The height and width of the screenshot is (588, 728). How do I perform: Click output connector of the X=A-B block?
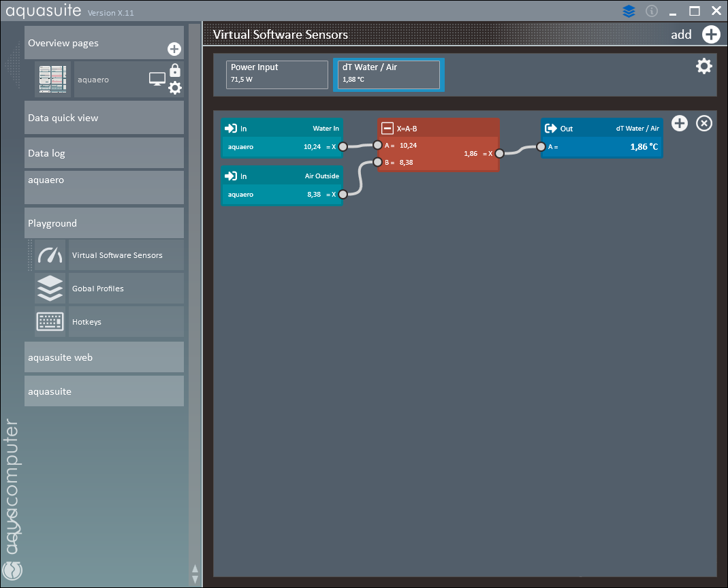coord(499,154)
